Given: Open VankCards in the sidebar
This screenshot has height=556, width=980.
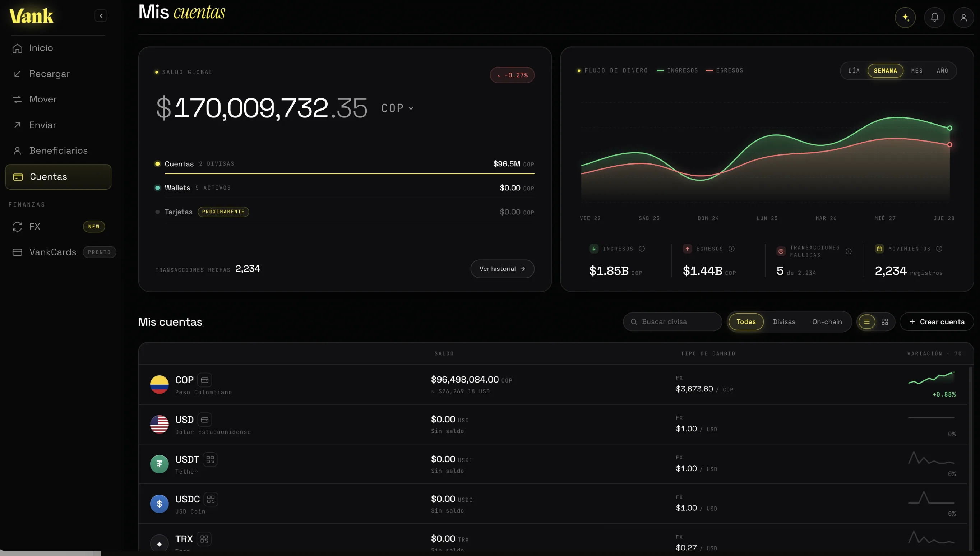Looking at the screenshot, I should point(61,252).
